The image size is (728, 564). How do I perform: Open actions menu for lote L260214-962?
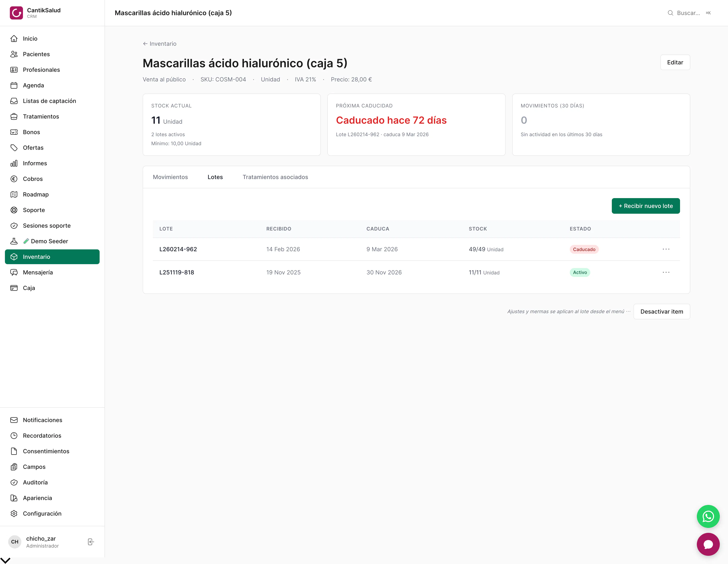[666, 249]
